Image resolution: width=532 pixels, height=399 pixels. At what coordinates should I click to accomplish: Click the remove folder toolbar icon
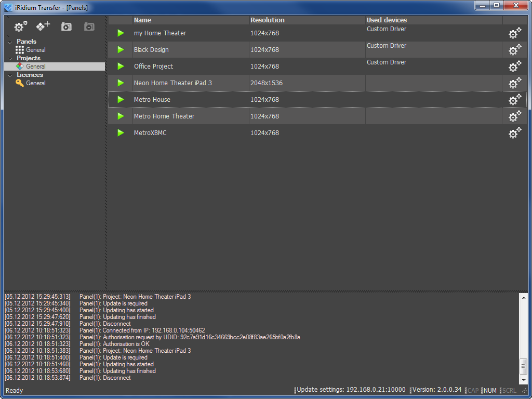pyautogui.click(x=89, y=26)
